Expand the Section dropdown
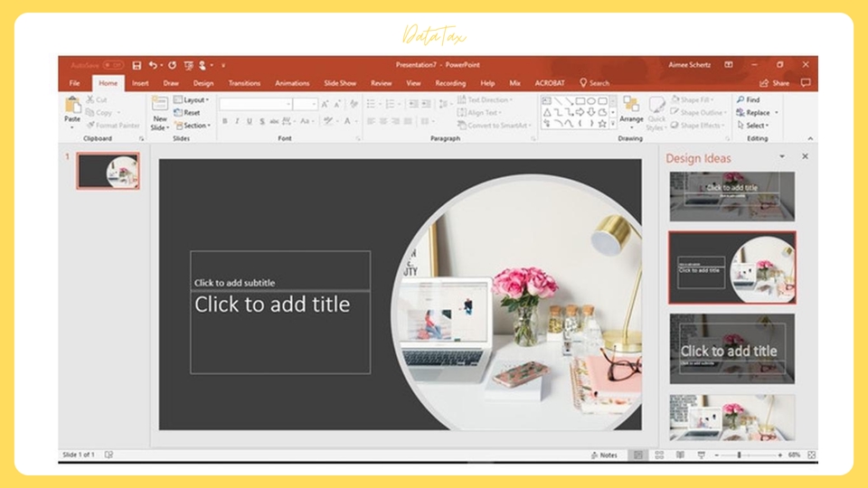This screenshot has height=488, width=868. click(x=193, y=126)
